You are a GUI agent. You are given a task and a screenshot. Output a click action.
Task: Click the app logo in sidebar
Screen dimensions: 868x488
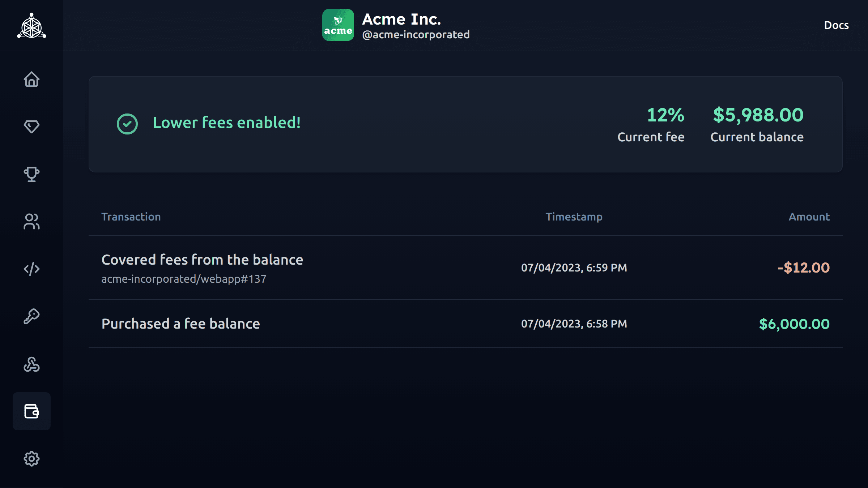31,26
